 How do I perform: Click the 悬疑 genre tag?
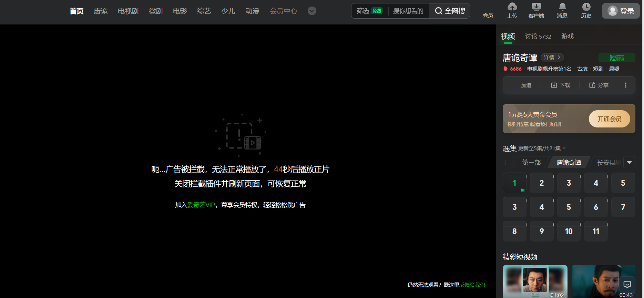pyautogui.click(x=614, y=69)
